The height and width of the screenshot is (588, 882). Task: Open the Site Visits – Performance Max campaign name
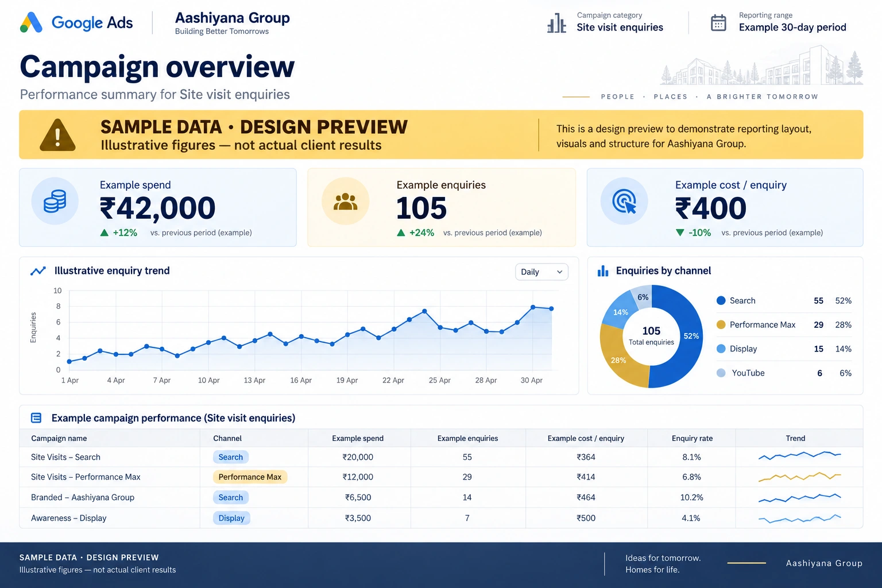coord(86,477)
